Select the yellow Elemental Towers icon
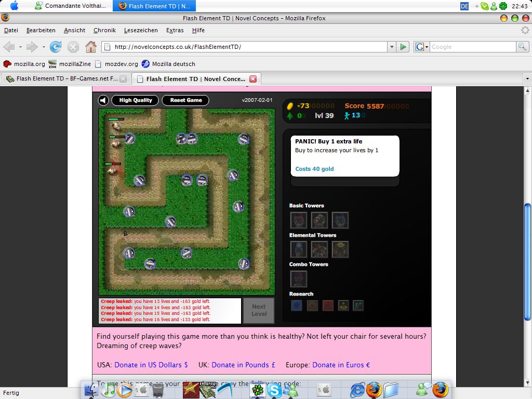The image size is (532, 399). pos(340,249)
